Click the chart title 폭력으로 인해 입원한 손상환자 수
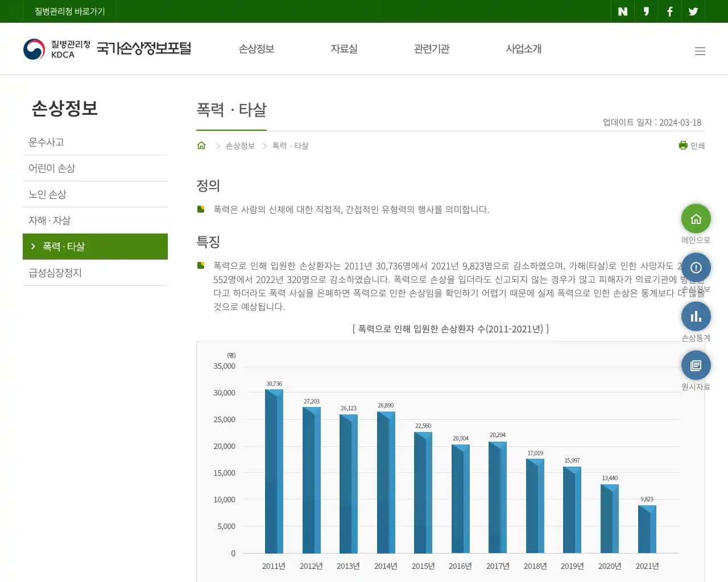The height and width of the screenshot is (582, 728). [x=450, y=329]
